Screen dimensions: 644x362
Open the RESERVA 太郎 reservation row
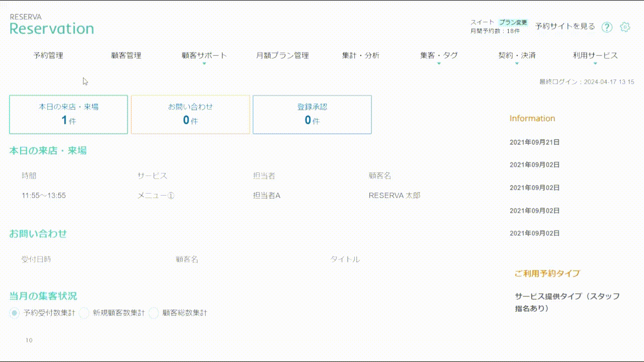pos(394,195)
